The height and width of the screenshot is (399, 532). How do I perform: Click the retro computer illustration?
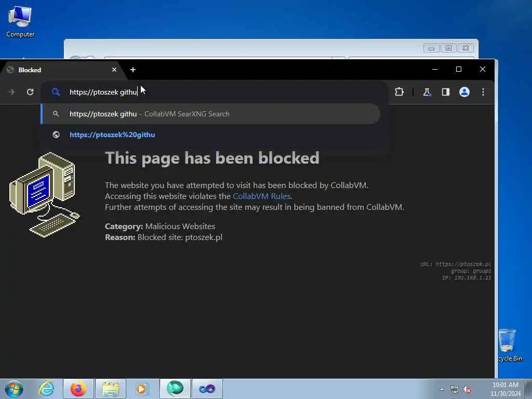coord(44,195)
